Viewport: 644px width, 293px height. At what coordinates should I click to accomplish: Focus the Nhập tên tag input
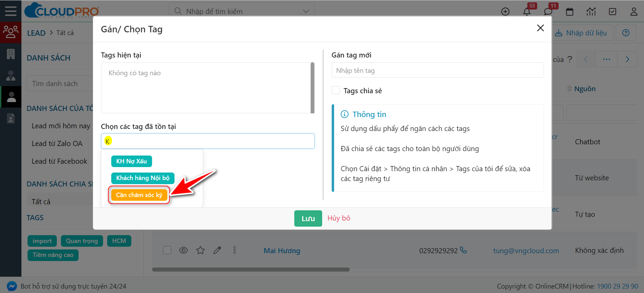[437, 70]
